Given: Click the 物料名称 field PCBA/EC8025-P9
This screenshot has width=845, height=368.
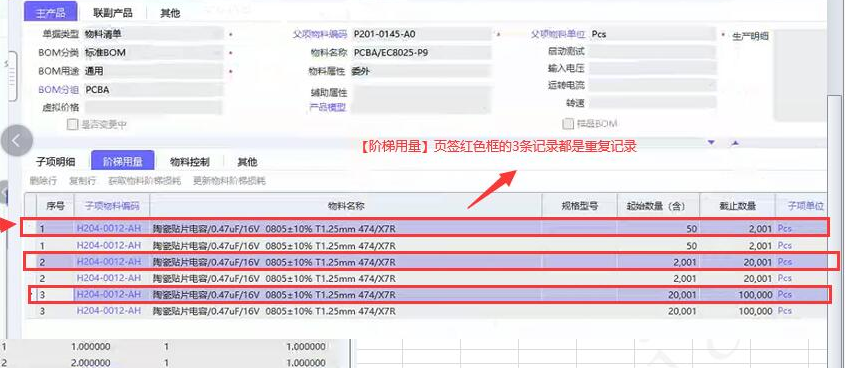Looking at the screenshot, I should click(x=421, y=53).
